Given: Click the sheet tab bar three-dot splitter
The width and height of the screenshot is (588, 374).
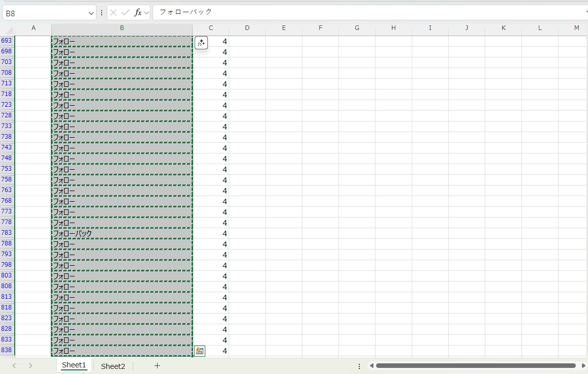Looking at the screenshot, I should click(x=359, y=366).
